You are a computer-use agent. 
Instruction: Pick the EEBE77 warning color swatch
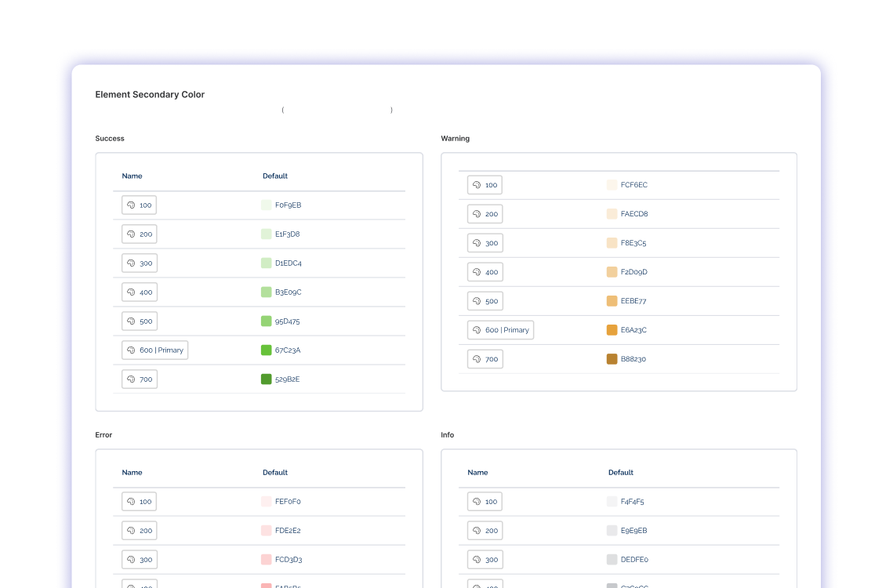612,301
